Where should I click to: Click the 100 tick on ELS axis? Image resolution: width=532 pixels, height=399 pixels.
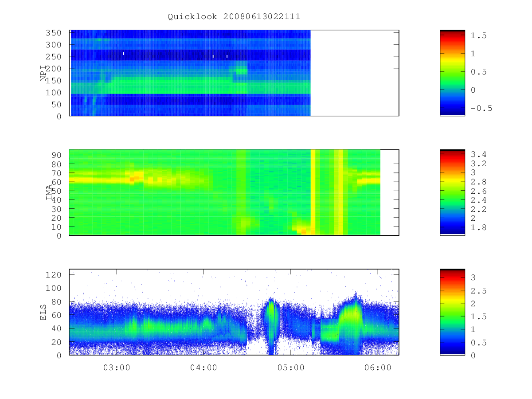(54, 288)
